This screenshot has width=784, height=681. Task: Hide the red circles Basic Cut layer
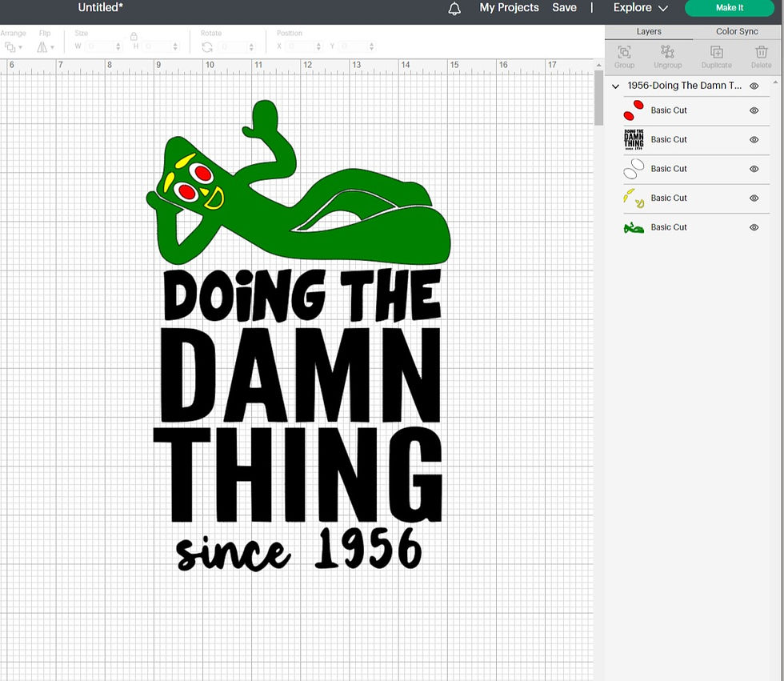(754, 110)
